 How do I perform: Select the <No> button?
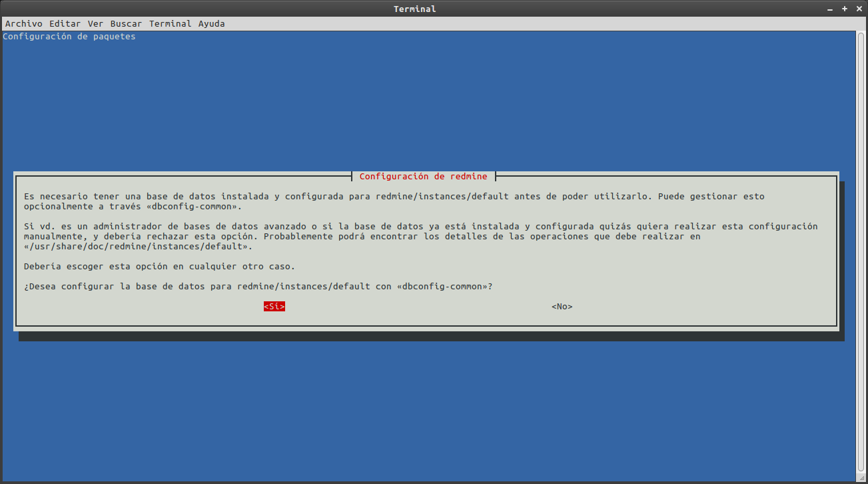click(562, 307)
